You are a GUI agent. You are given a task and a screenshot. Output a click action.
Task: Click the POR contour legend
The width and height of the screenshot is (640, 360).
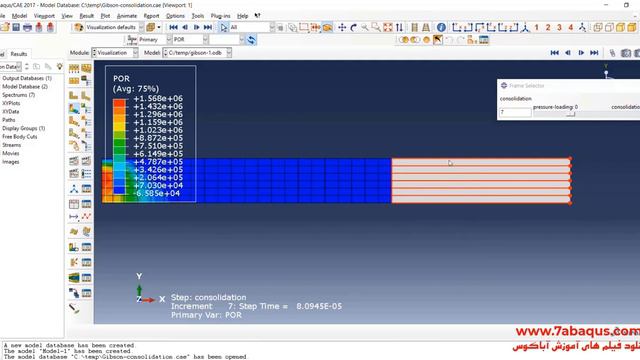[150, 133]
